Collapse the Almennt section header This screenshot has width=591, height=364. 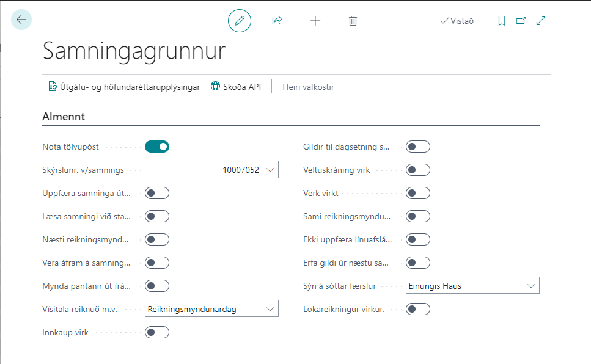coord(64,116)
